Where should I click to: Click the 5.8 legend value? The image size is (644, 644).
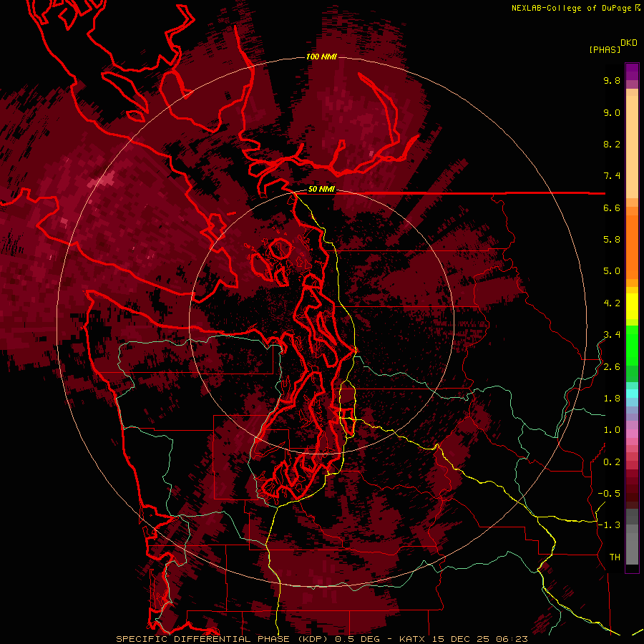(x=612, y=240)
